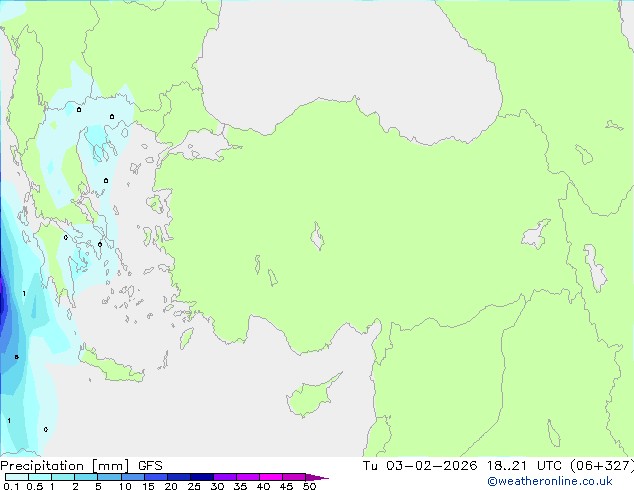Click the dark blue heavy precipitation patch at the west edge

tap(3, 300)
